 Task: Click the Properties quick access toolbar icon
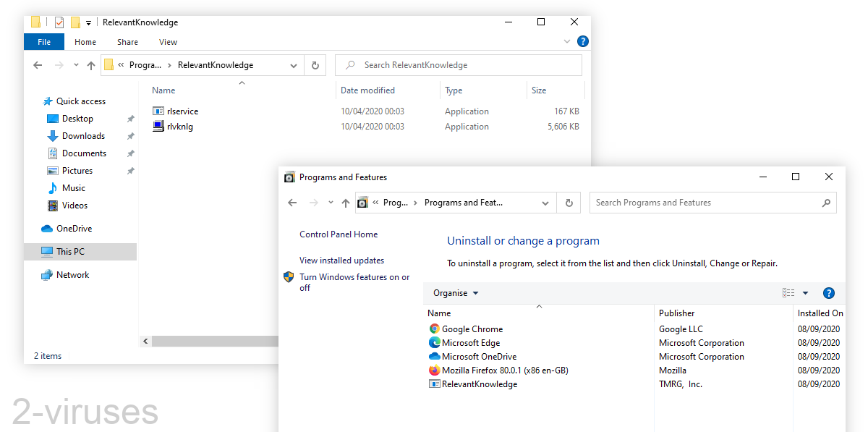(59, 22)
